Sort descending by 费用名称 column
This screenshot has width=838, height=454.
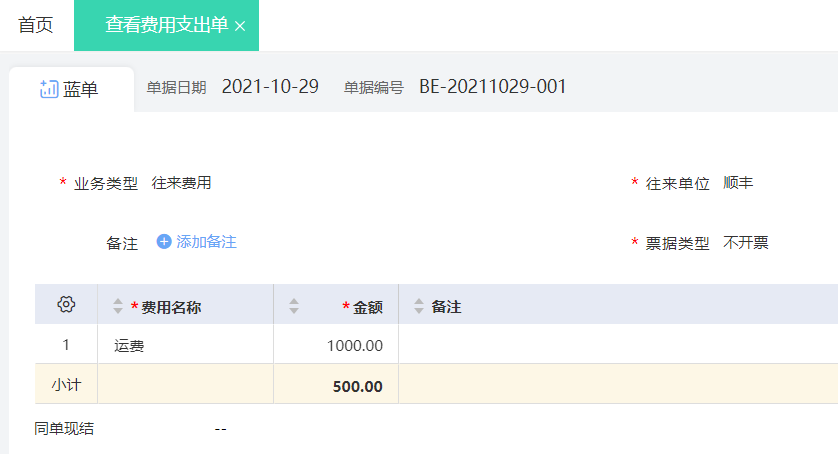point(118,311)
